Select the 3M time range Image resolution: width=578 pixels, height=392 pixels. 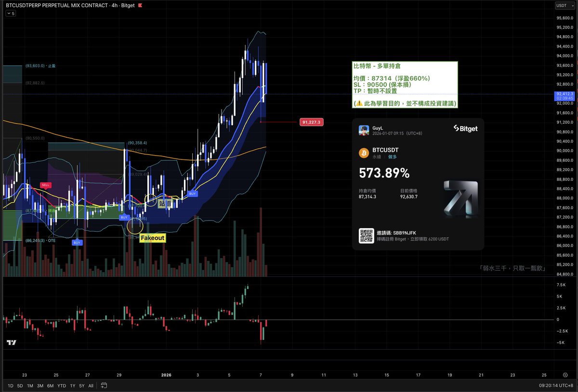40,386
